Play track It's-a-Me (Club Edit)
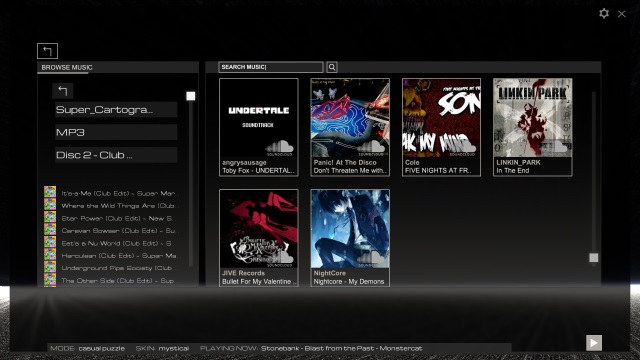 pyautogui.click(x=118, y=193)
